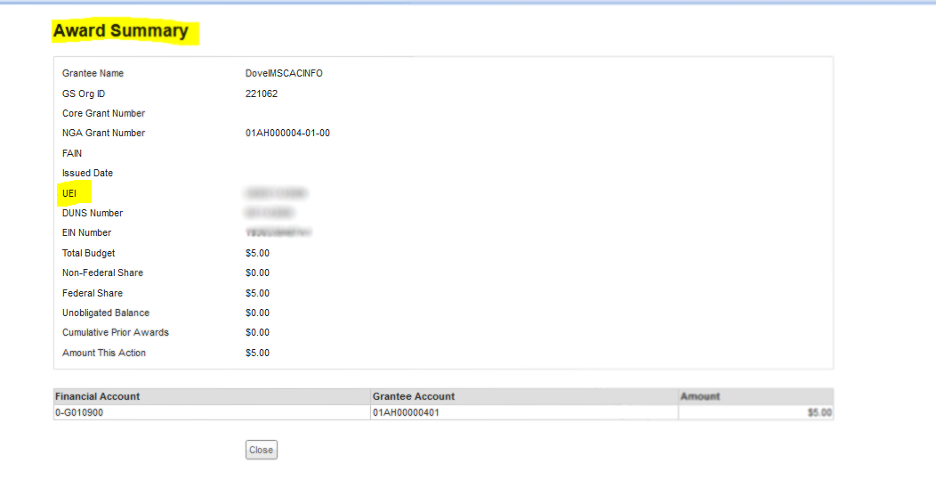The image size is (936, 504).
Task: Click the Amount column header
Action: [700, 397]
